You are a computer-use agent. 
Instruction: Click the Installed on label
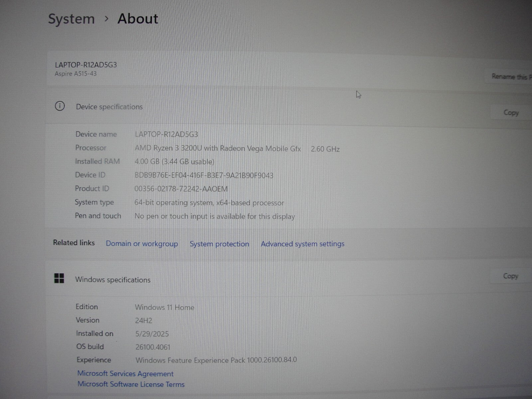click(x=95, y=333)
